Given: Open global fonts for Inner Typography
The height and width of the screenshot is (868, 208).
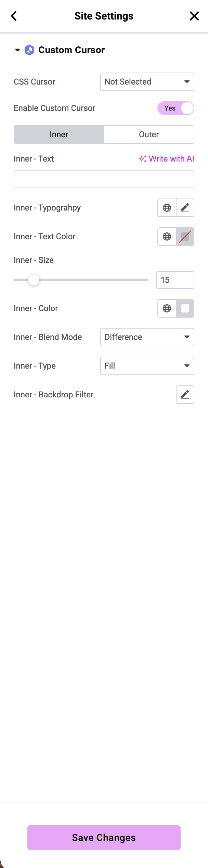Looking at the screenshot, I should coord(167,208).
